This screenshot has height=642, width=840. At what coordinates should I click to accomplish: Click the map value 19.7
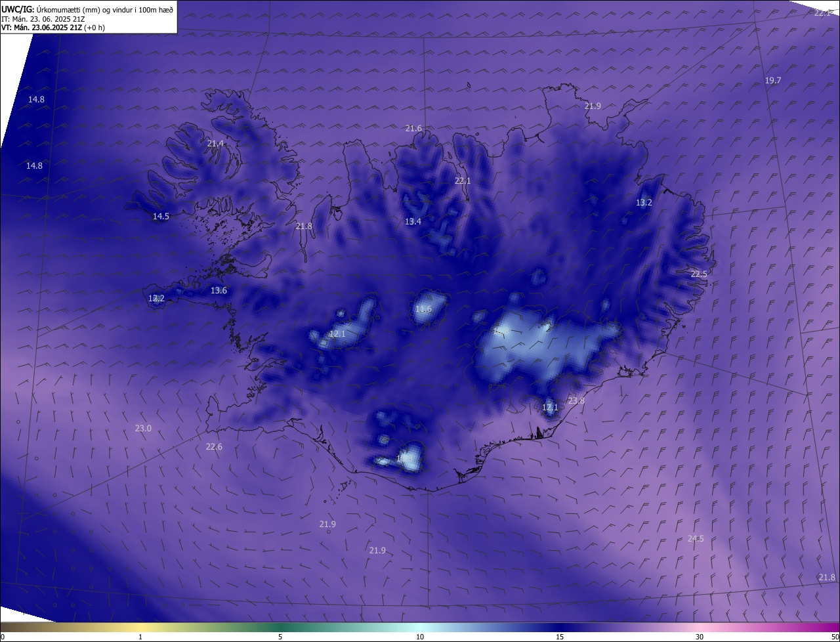[773, 80]
